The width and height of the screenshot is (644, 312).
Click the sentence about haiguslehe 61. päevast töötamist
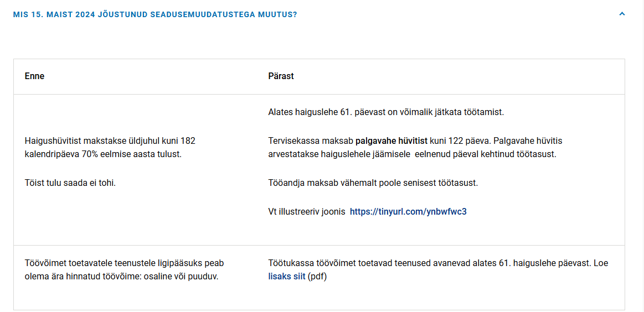click(386, 112)
